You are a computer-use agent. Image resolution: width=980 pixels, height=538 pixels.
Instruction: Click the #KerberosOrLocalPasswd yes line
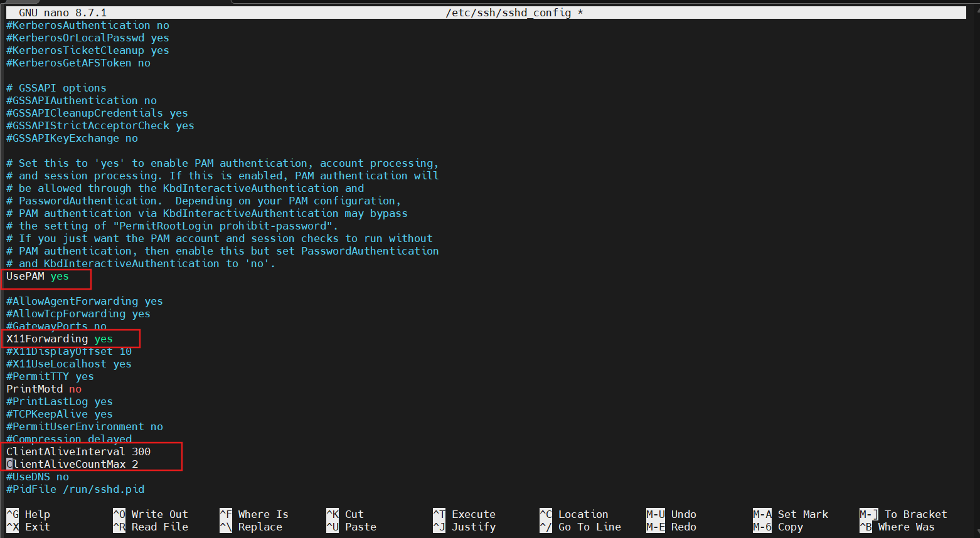(88, 38)
